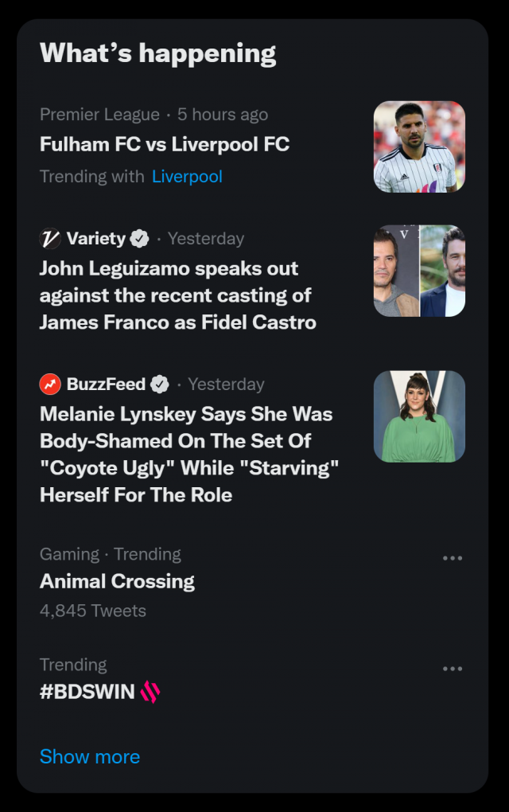Click the Variety logo avatar icon
Screen dimensions: 509x812
(x=50, y=239)
